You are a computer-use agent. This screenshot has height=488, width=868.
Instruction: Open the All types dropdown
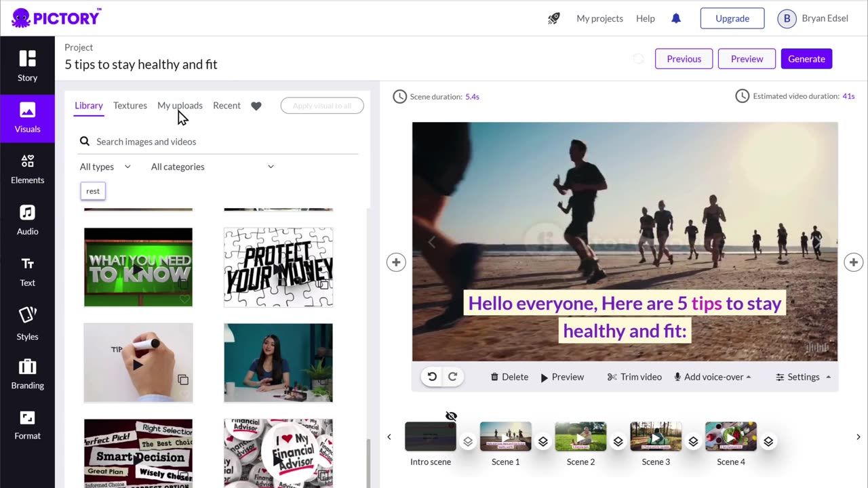pos(105,167)
